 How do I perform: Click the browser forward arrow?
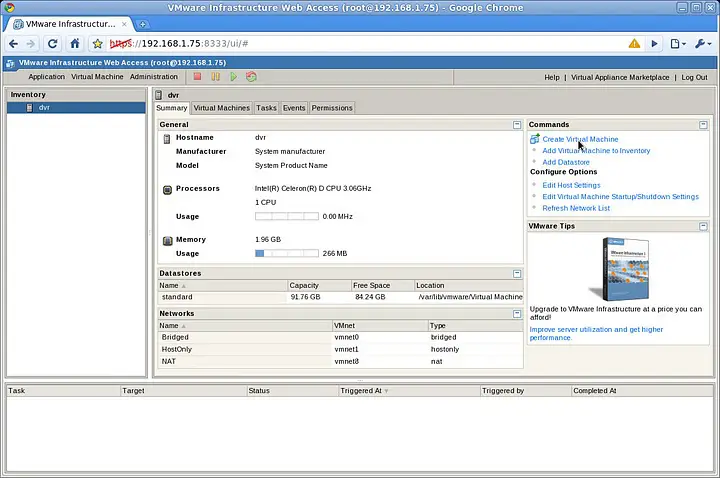pos(31,44)
